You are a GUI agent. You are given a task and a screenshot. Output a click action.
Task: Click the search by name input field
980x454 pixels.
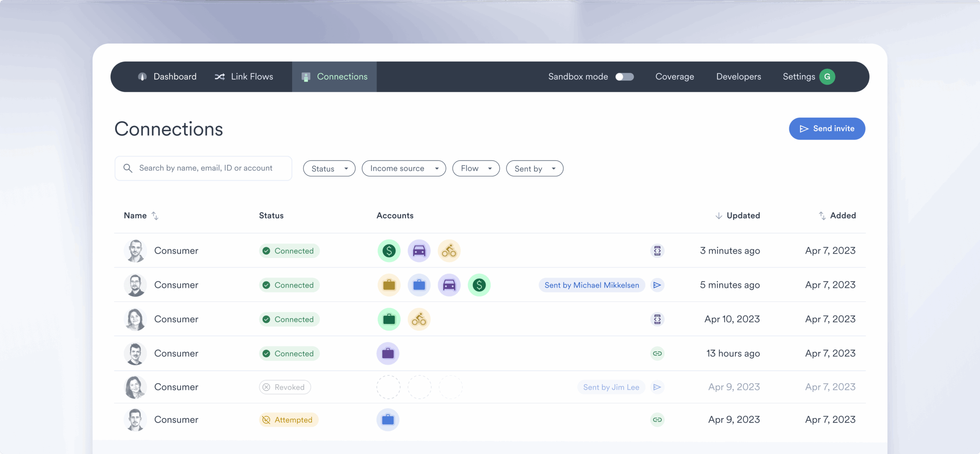(203, 168)
